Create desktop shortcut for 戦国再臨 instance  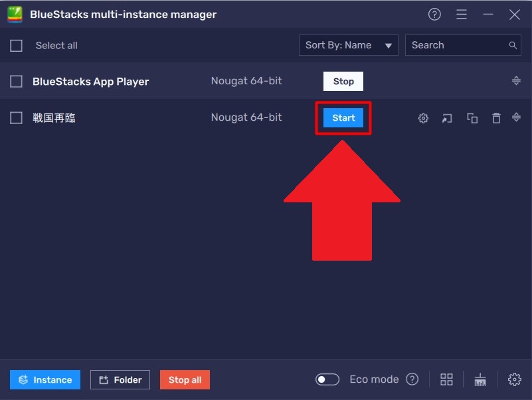click(447, 118)
